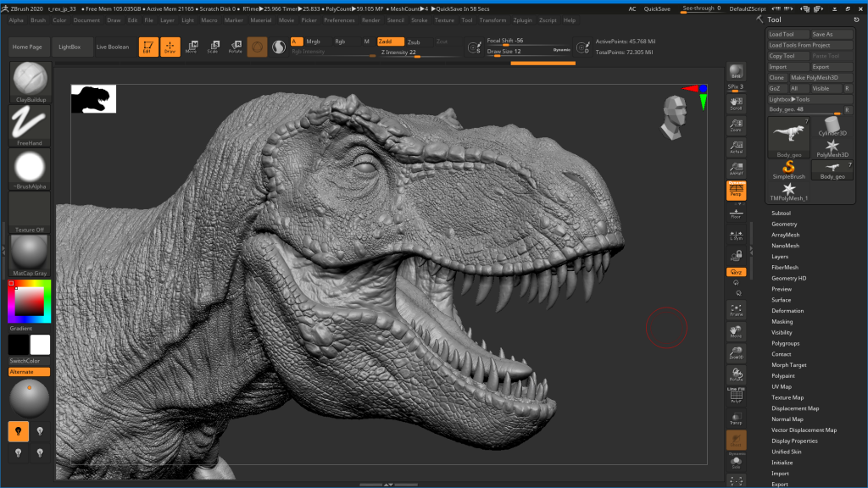Open the Zplugin menu
868x488 pixels.
(x=522, y=20)
